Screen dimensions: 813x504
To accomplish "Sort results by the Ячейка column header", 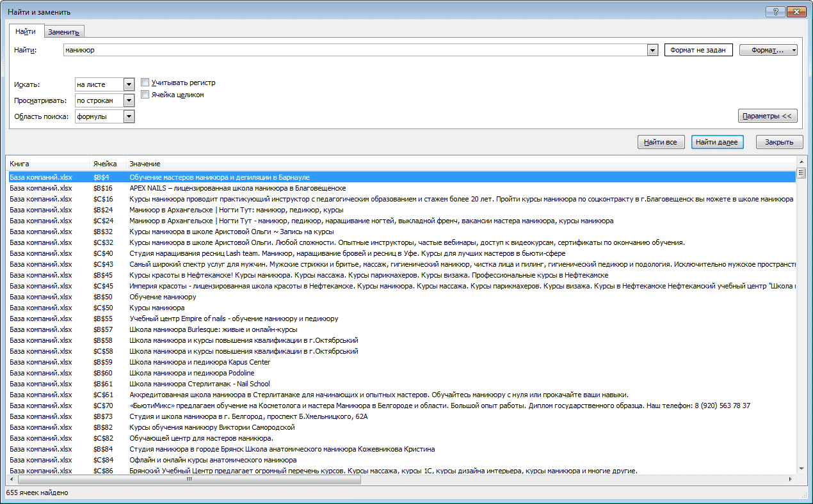I will coord(107,164).
